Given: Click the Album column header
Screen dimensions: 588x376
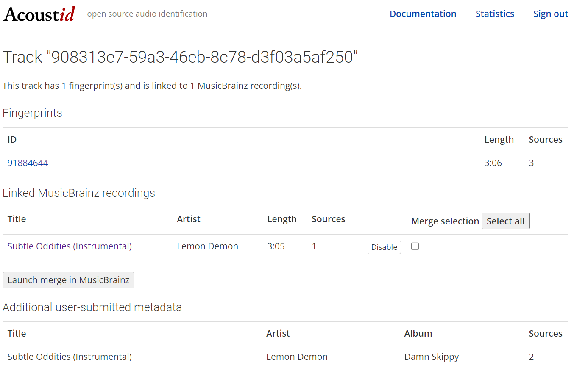Looking at the screenshot, I should [418, 334].
